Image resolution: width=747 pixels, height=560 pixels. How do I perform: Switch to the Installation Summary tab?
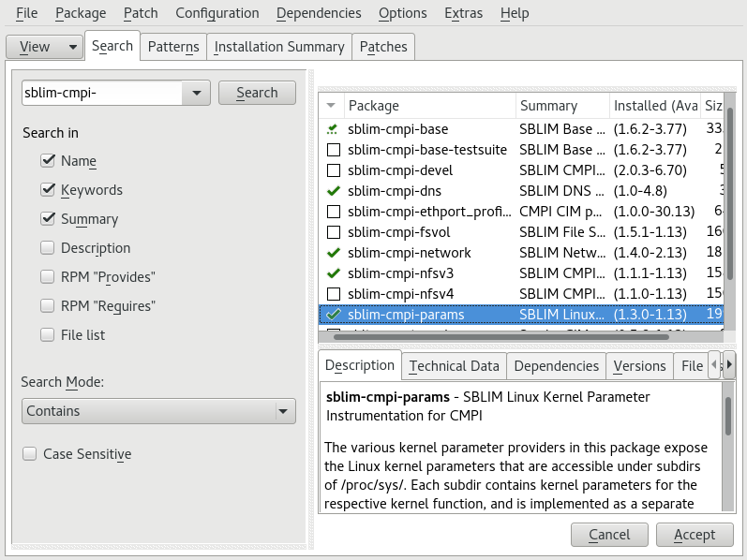pyautogui.click(x=279, y=47)
